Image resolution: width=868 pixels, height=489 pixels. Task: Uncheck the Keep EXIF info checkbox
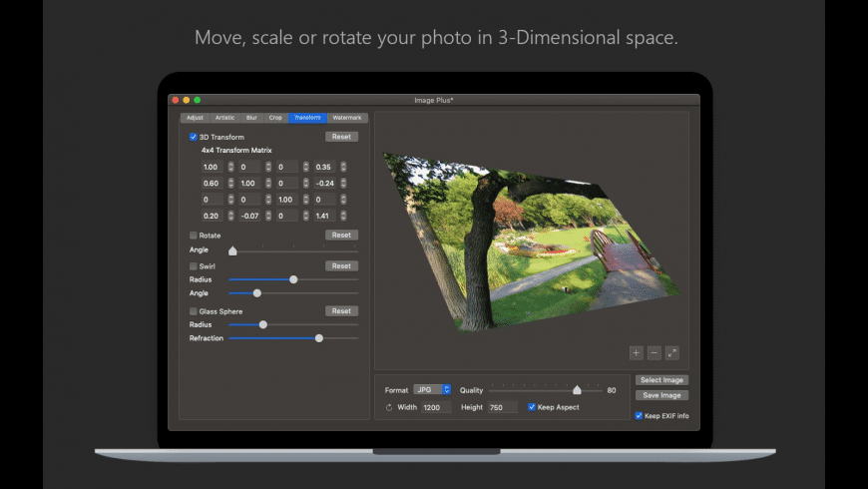[639, 416]
